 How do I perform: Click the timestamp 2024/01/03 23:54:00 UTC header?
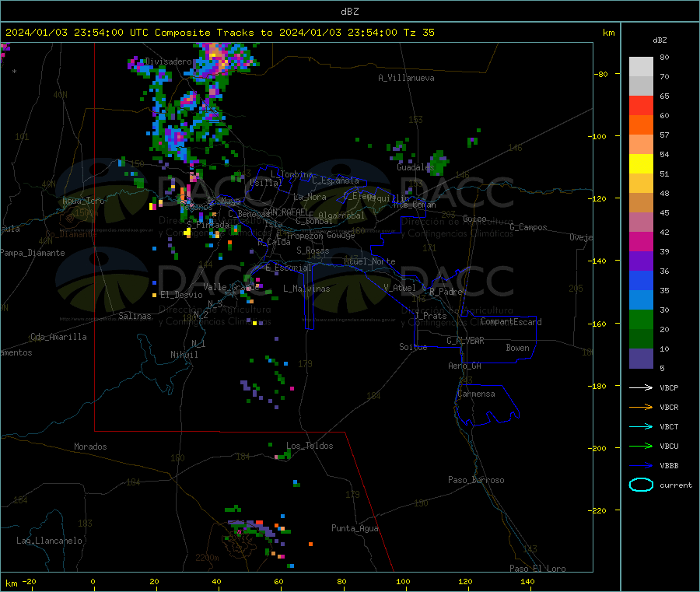(x=77, y=33)
